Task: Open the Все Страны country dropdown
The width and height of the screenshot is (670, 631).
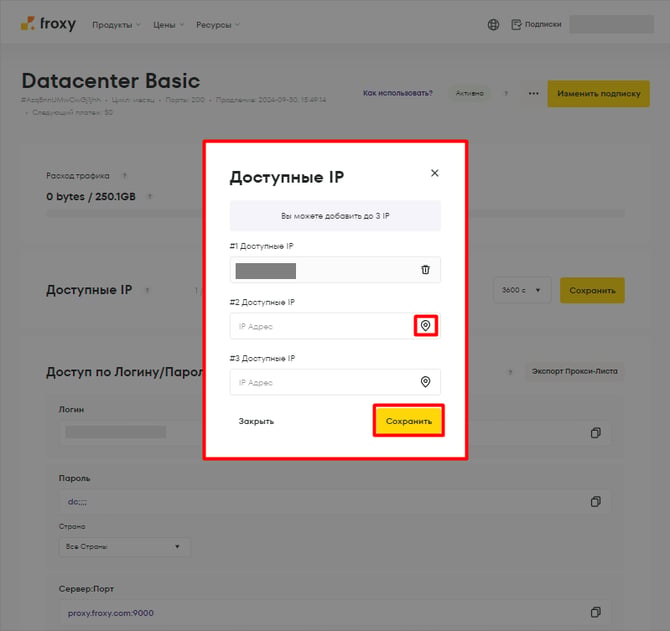Action: click(x=124, y=546)
